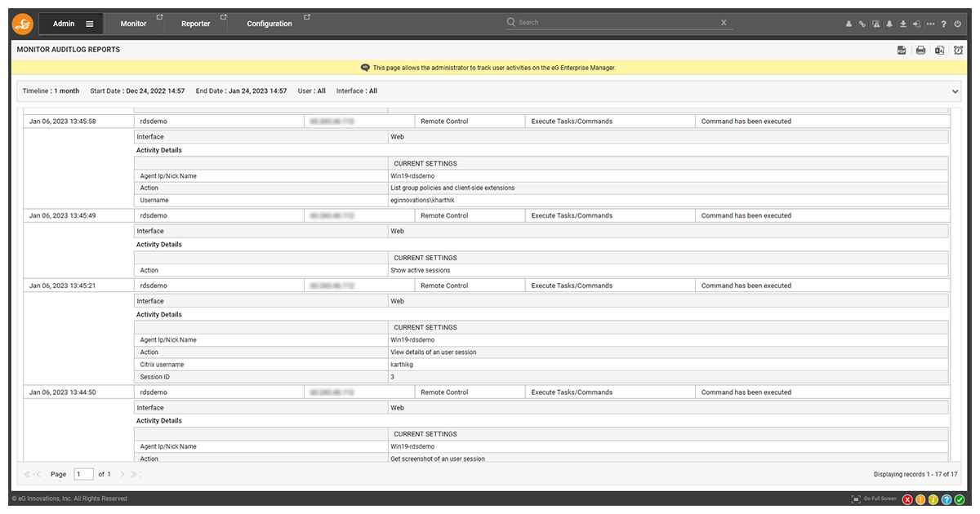980x514 pixels.
Task: Open the more options ellipsis icon
Action: coord(930,24)
